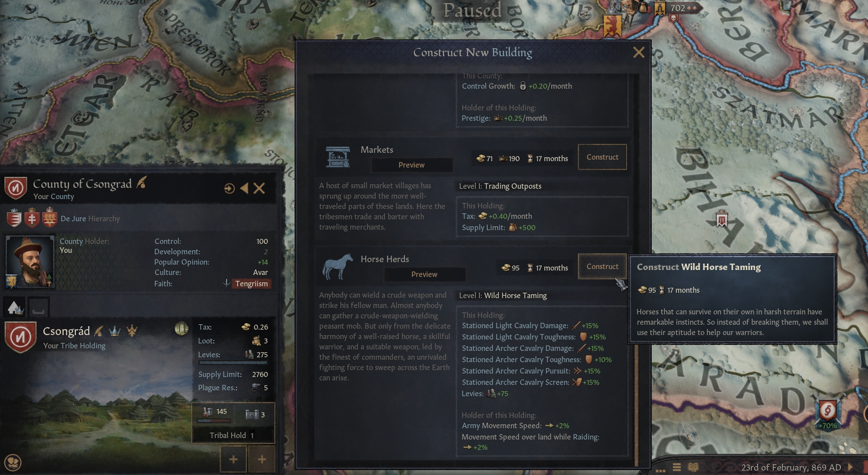
Task: Click the go-to-county pan icon
Action: (x=229, y=188)
